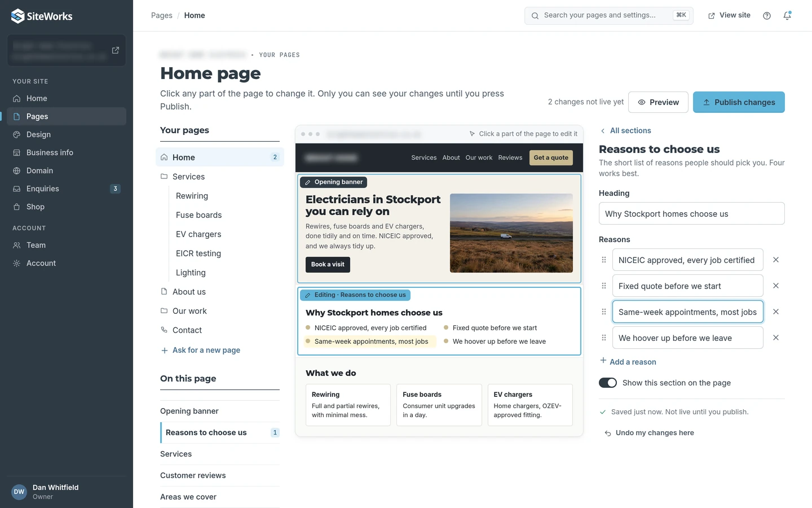Go back via 'All sections' chevron link
Viewport: 812px width, 508px height.
pos(625,130)
